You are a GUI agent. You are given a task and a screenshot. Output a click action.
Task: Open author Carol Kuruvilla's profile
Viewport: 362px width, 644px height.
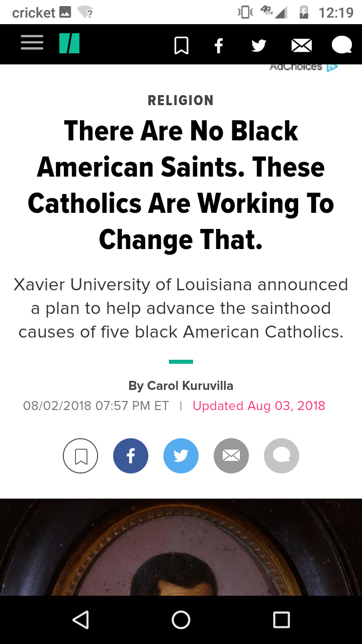(x=190, y=386)
